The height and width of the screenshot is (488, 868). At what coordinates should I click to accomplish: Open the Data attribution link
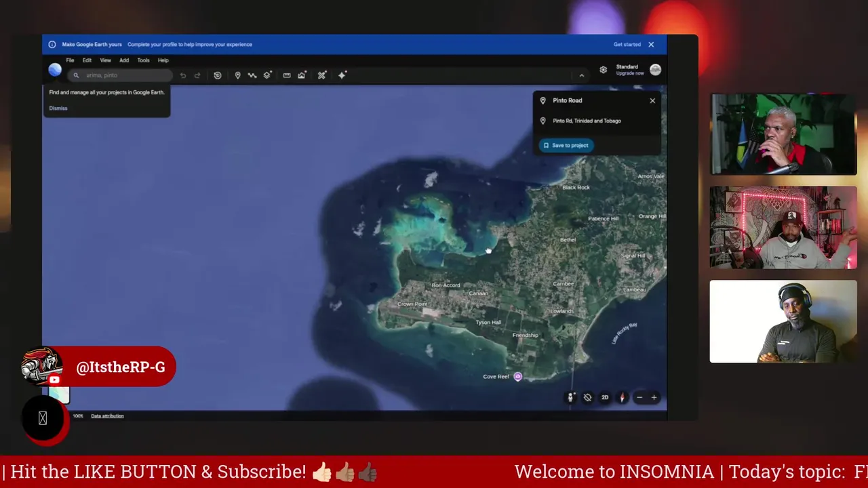click(x=107, y=416)
